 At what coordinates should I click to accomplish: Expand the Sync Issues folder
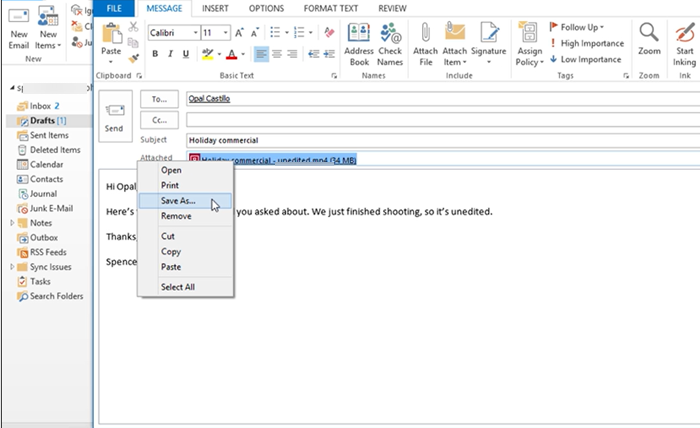pos(13,267)
